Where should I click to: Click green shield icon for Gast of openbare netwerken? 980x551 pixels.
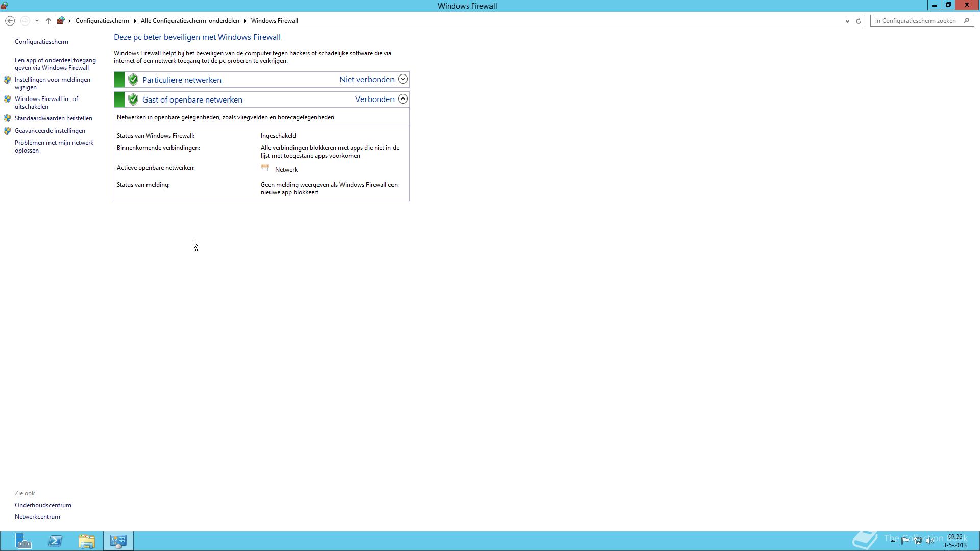(x=133, y=99)
